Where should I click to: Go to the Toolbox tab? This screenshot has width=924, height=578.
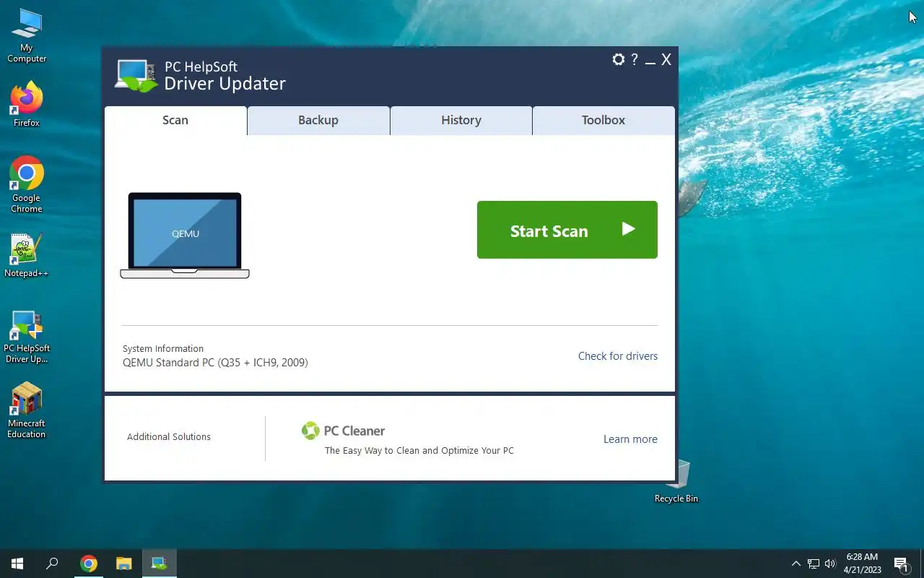[x=603, y=121]
